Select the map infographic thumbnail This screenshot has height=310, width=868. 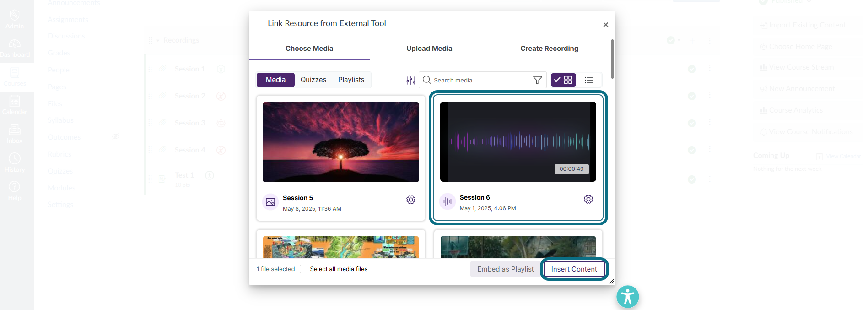pyautogui.click(x=341, y=247)
